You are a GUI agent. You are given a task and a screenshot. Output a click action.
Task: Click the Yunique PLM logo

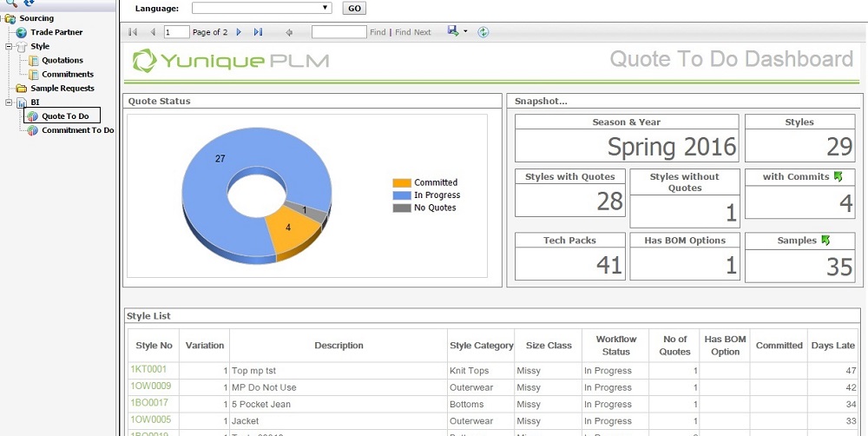coord(231,61)
